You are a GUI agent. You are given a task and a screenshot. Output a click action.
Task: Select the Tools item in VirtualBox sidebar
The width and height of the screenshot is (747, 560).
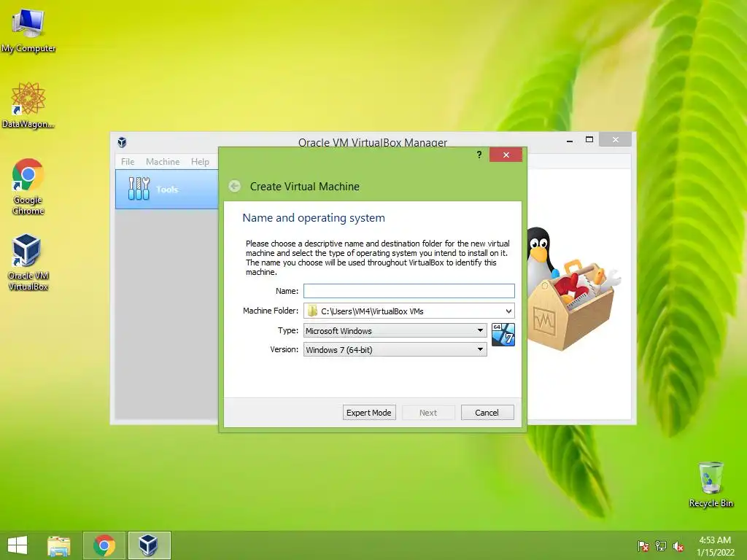coord(167,189)
